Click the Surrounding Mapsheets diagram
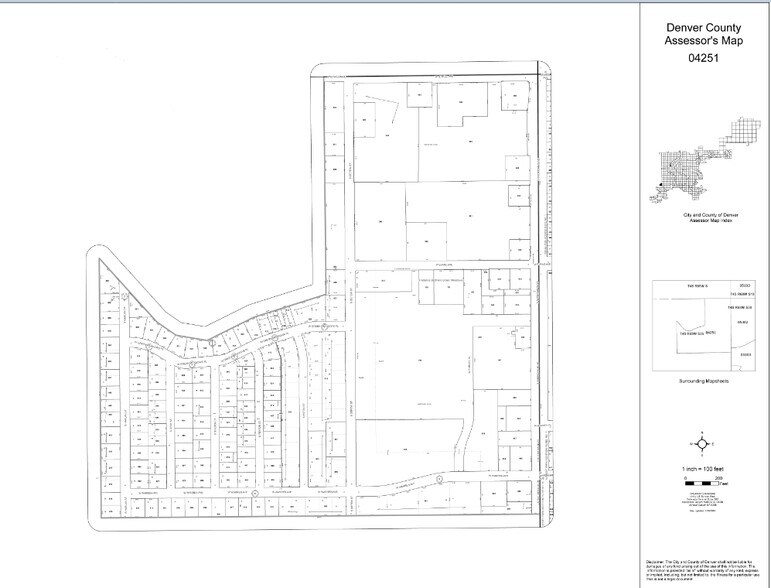Viewport: 771px width, 588px height. [x=704, y=325]
